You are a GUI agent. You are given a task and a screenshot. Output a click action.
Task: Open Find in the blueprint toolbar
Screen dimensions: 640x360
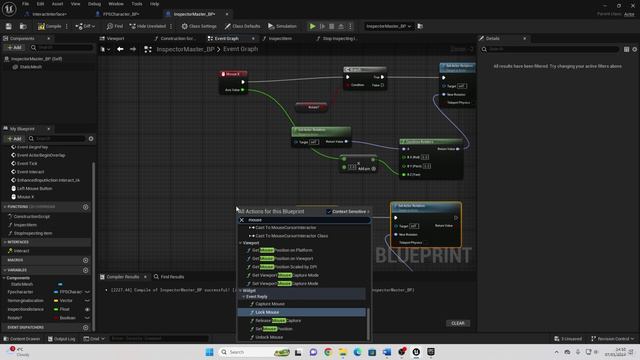coord(115,26)
